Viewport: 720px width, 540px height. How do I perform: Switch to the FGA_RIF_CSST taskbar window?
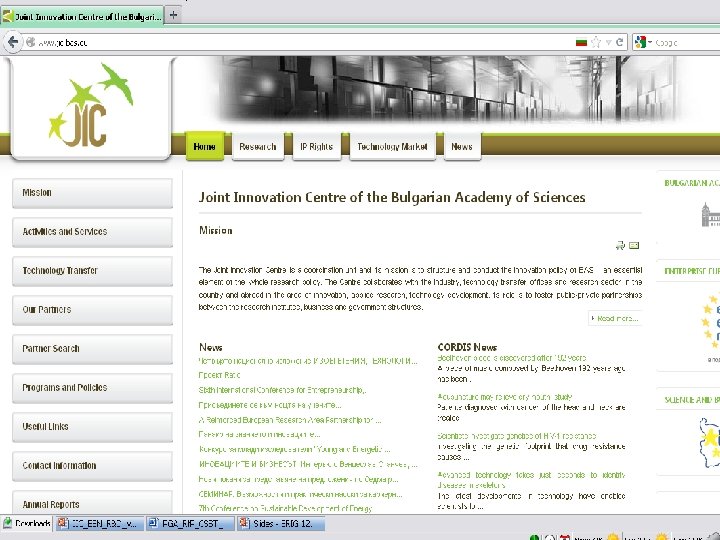tap(191, 523)
